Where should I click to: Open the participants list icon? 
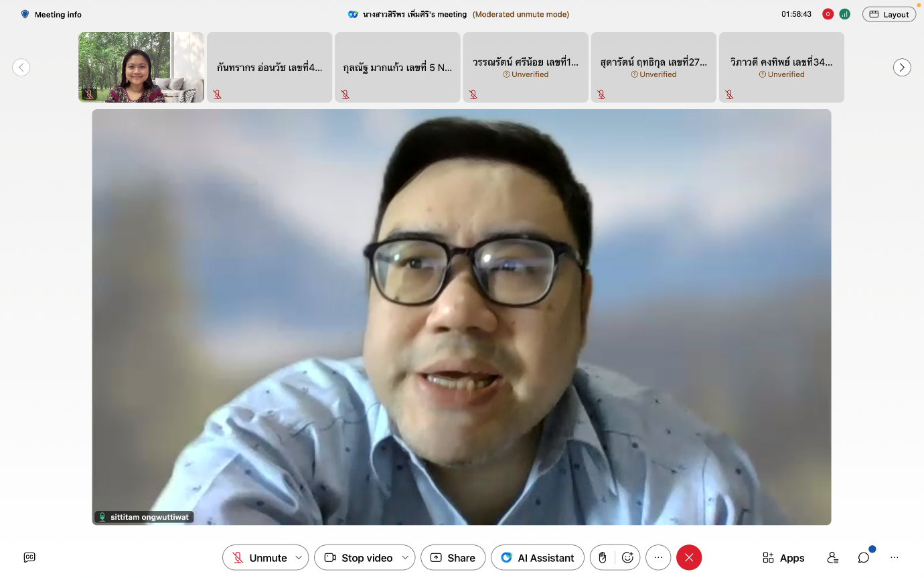832,557
